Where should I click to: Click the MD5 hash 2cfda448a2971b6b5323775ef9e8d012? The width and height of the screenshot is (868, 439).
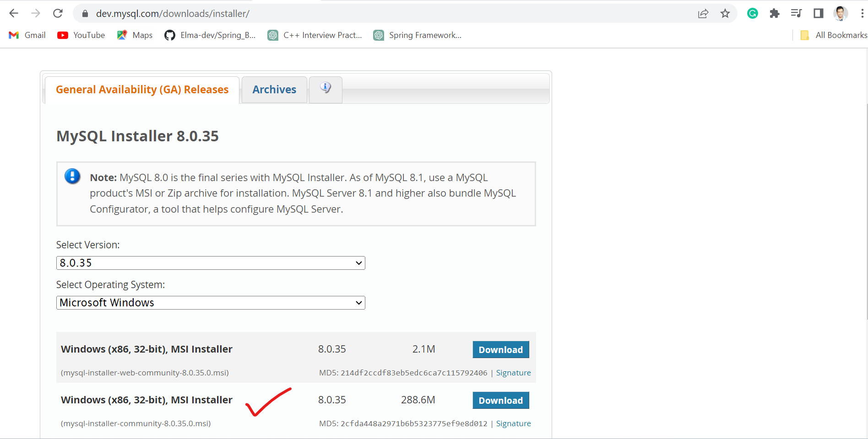(414, 423)
